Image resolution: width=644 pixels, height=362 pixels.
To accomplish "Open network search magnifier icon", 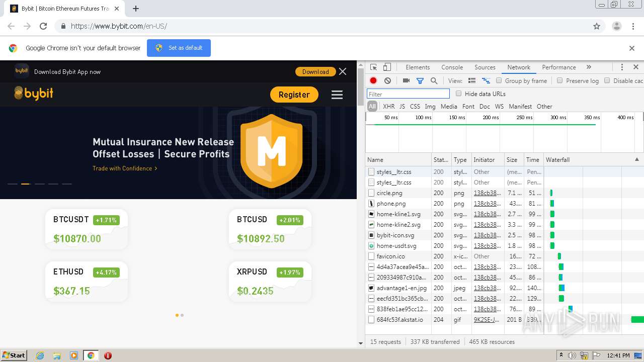I will pos(434,80).
